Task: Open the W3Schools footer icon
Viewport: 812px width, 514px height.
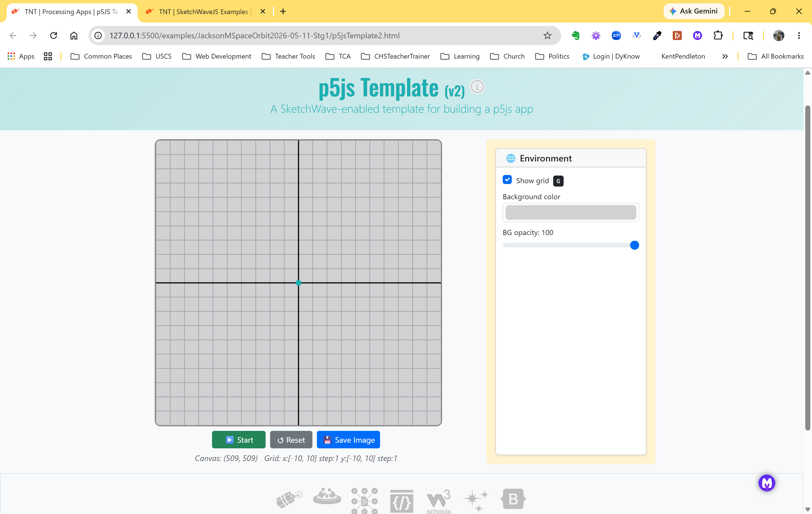Action: [x=439, y=501]
